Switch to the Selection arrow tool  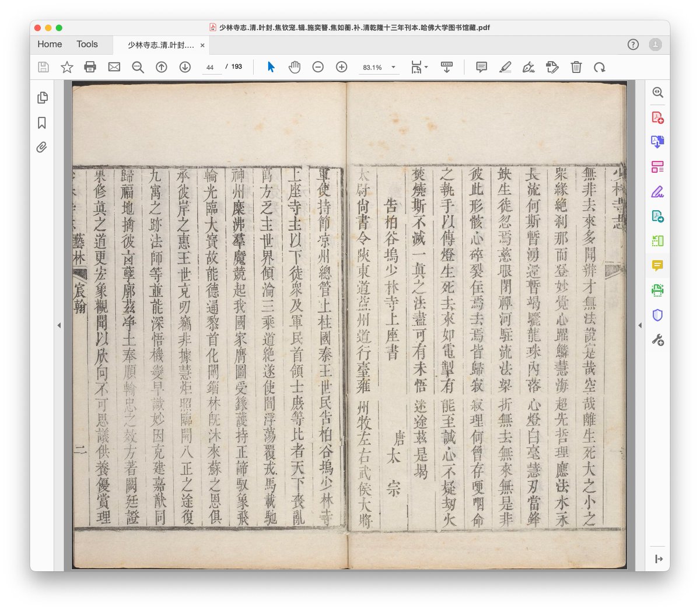tap(270, 67)
